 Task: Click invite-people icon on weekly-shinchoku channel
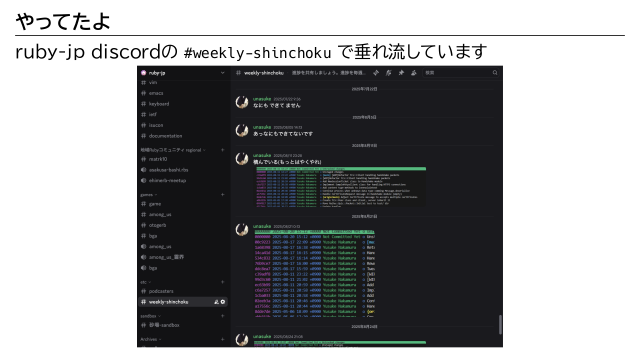point(216,302)
